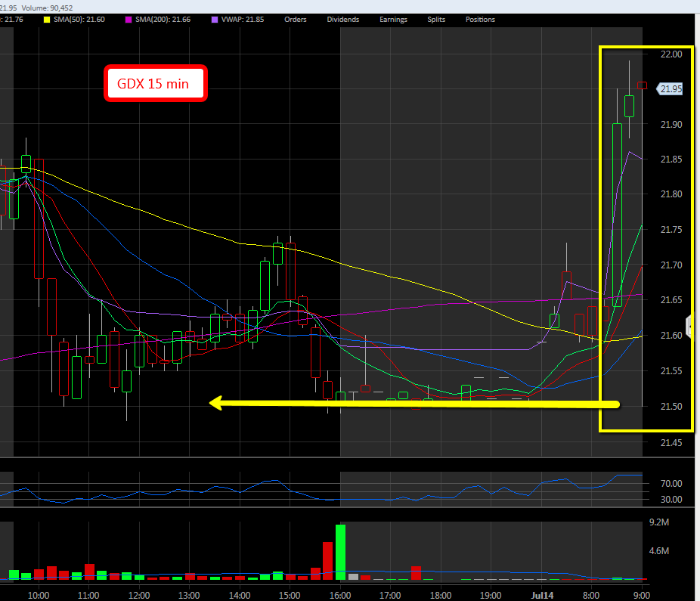
Task: Select the yellow left-pointing arrow annotation
Action: point(413,404)
